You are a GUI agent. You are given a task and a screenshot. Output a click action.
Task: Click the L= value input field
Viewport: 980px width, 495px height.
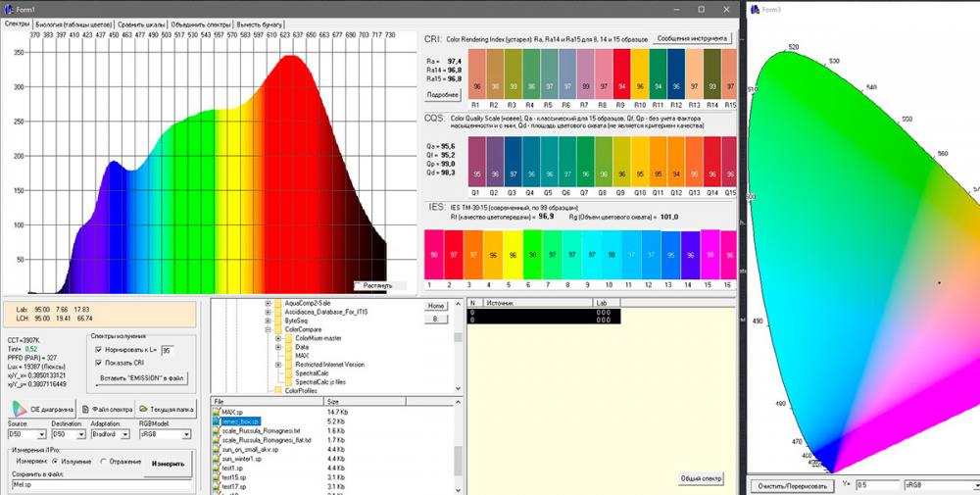pyautogui.click(x=166, y=351)
